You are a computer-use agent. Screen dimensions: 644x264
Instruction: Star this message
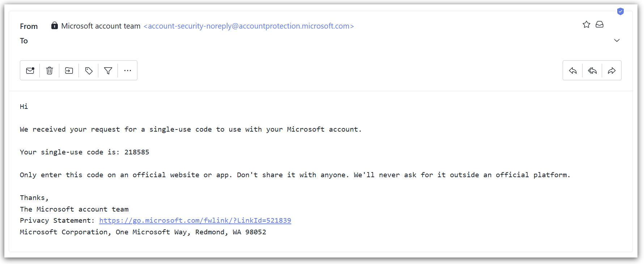587,24
